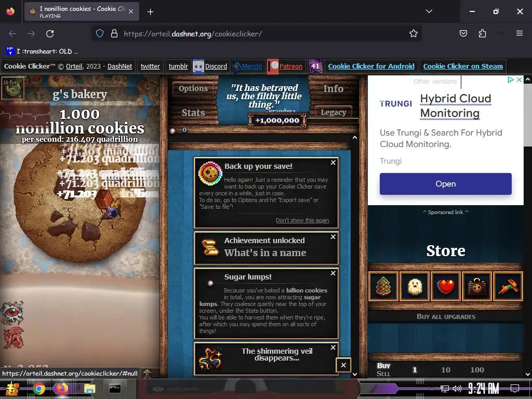Buy the carrot upgrade in the store
This screenshot has width=532, height=399.
[508, 286]
